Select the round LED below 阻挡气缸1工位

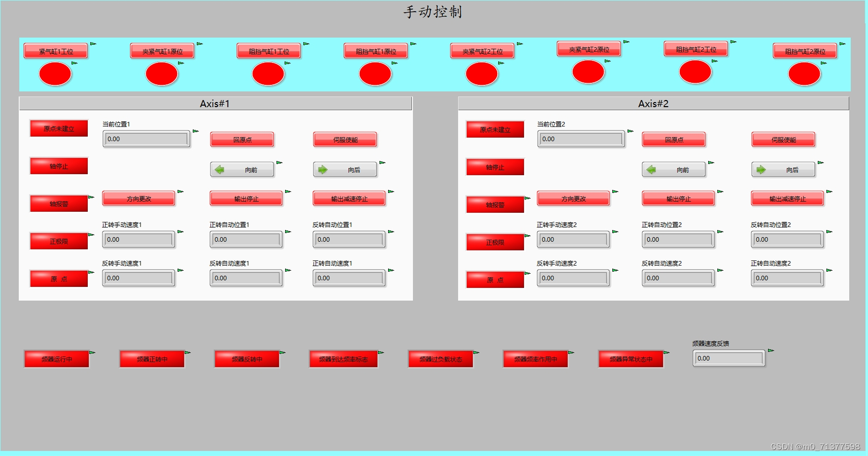coord(268,74)
